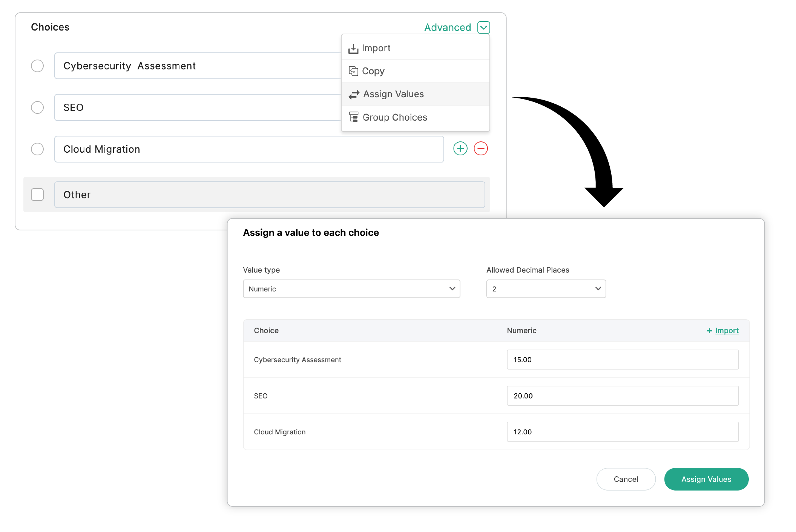Select the Copy icon in the dropdown menu
The width and height of the screenshot is (796, 532).
[354, 71]
